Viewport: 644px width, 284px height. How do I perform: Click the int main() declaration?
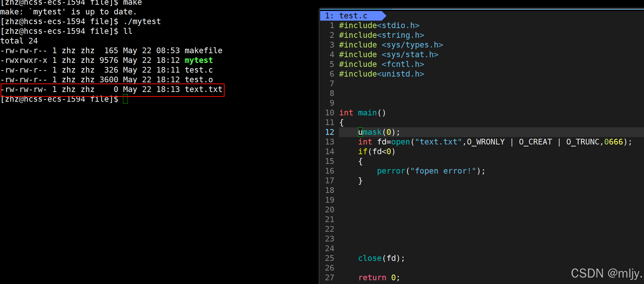[x=362, y=113]
